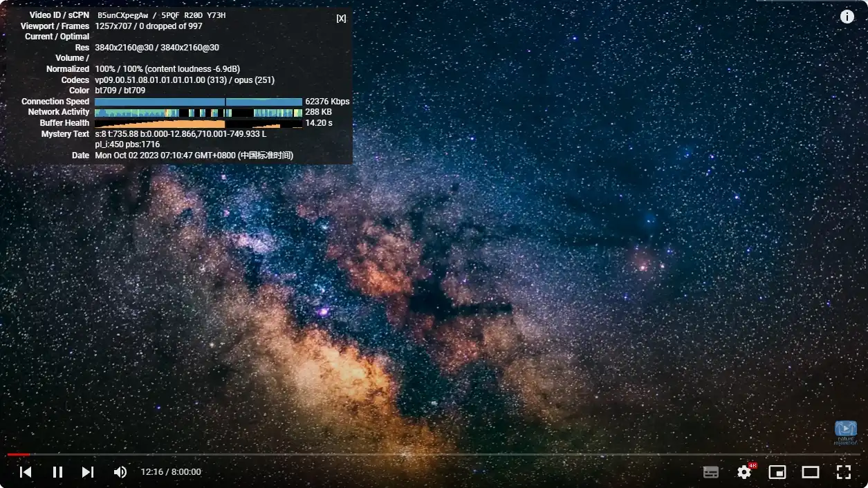Click the content loudness -6.9dB text
The width and height of the screenshot is (868, 488).
(x=192, y=69)
